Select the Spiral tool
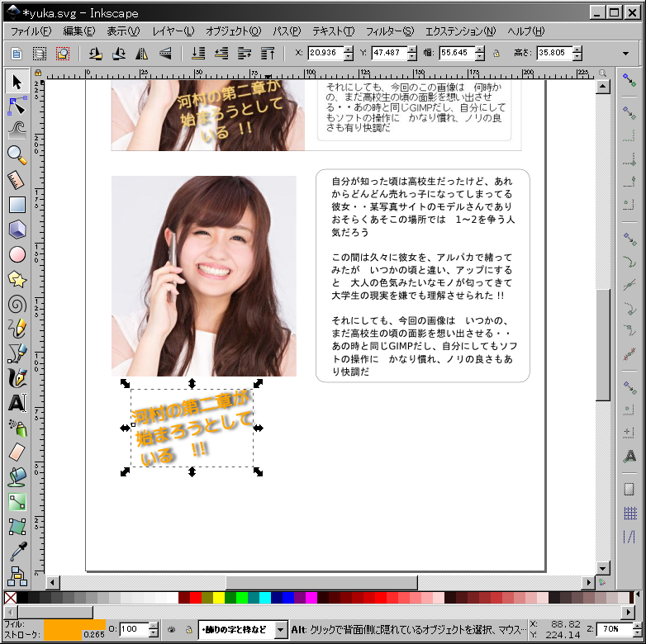The height and width of the screenshot is (644, 646). [x=17, y=305]
